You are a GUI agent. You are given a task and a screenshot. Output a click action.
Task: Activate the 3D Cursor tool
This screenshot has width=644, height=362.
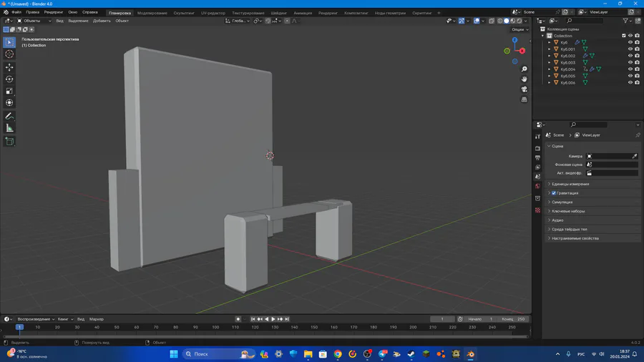coord(9,54)
